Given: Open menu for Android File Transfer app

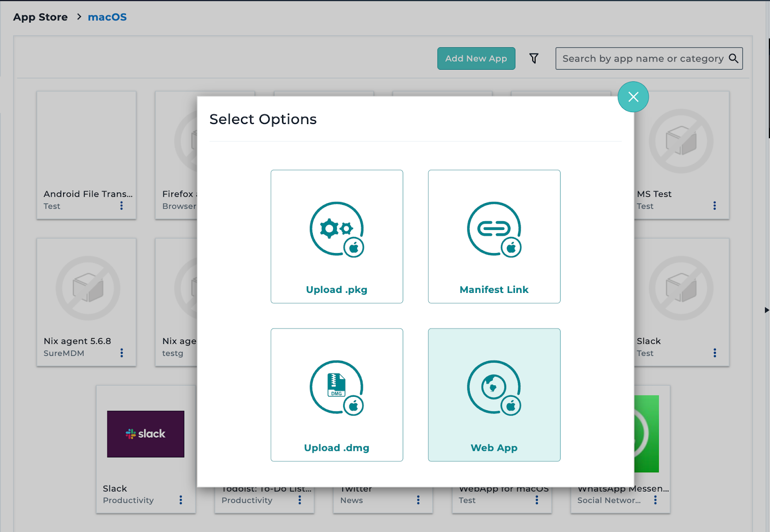Looking at the screenshot, I should coord(122,206).
